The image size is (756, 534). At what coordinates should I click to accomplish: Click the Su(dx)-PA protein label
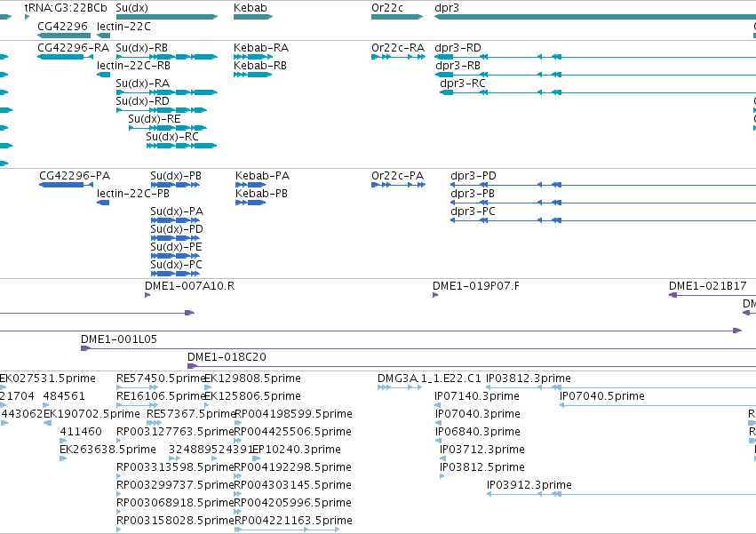click(x=177, y=211)
